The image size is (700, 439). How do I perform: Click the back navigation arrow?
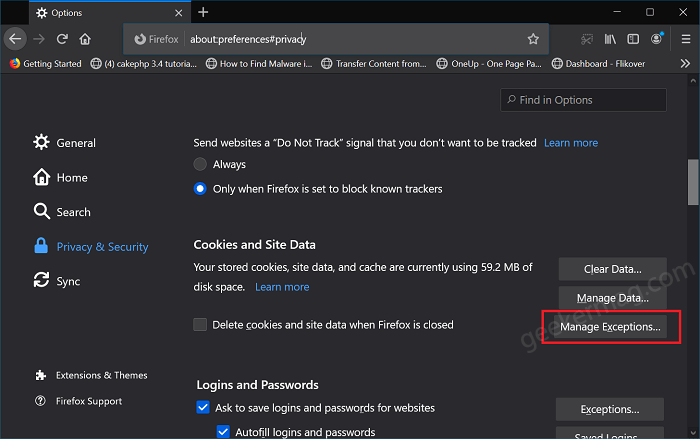tap(15, 39)
